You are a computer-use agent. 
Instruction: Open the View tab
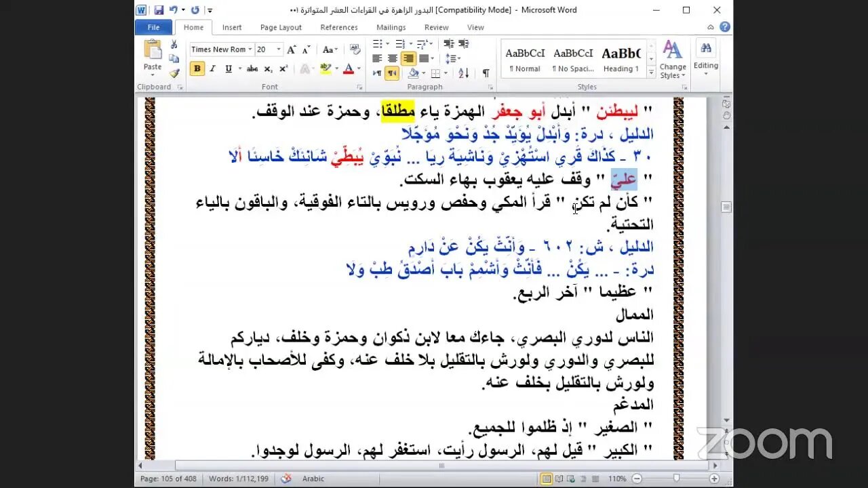pos(475,27)
